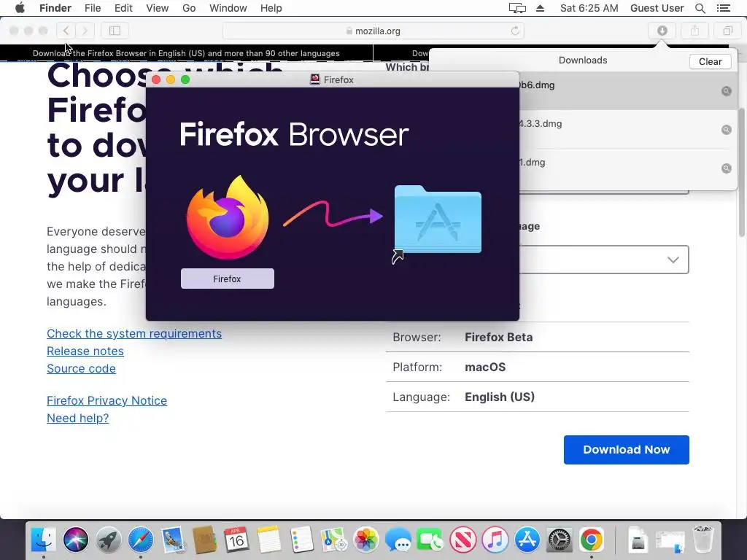Open the Trash in the Dock
This screenshot has width=747, height=560.
point(703,540)
